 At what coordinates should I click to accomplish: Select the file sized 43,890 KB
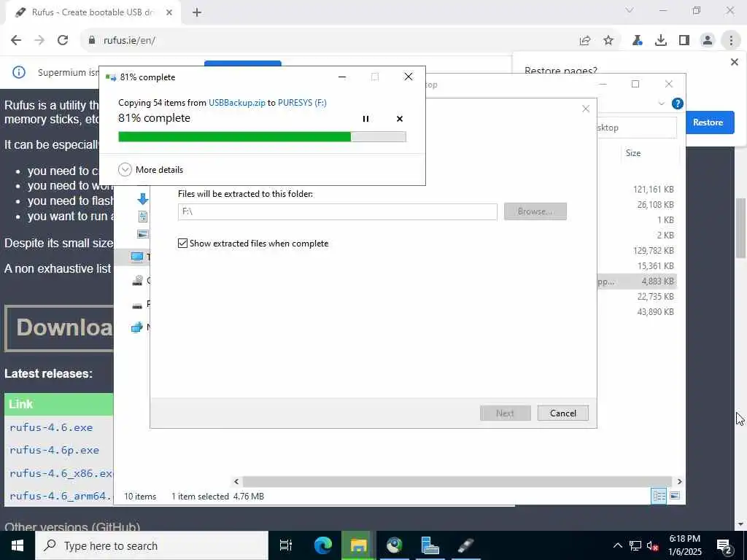(656, 312)
